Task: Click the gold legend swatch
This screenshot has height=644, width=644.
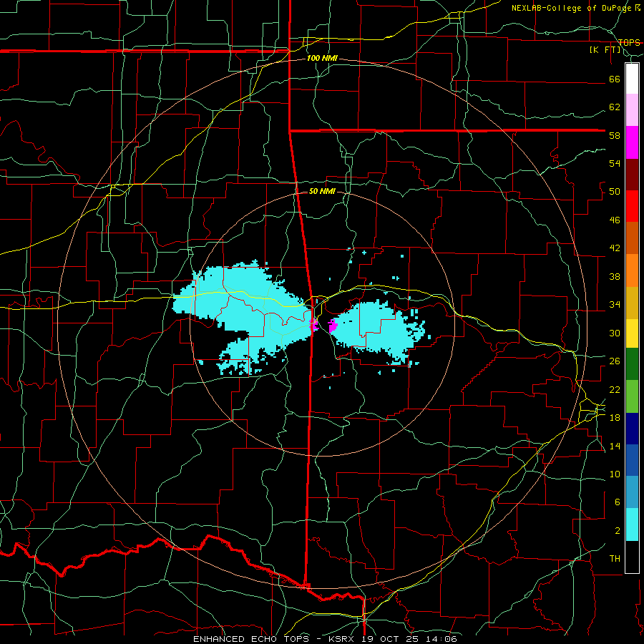Action: (x=632, y=303)
